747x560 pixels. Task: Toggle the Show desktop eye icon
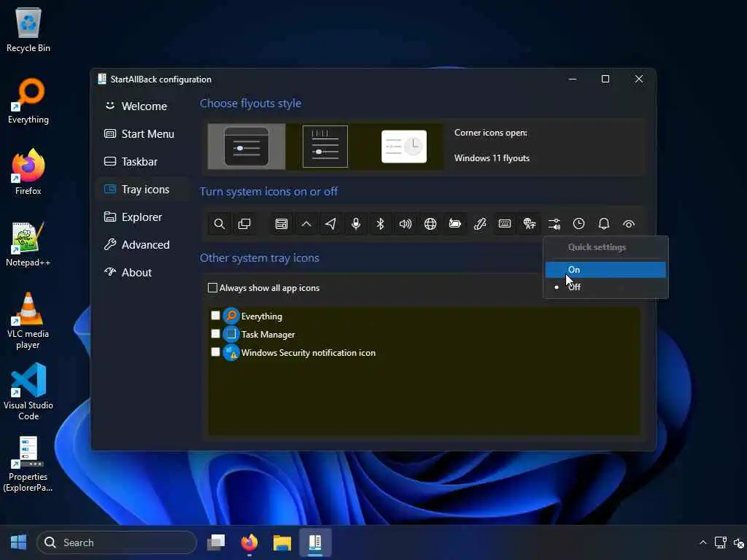click(629, 224)
